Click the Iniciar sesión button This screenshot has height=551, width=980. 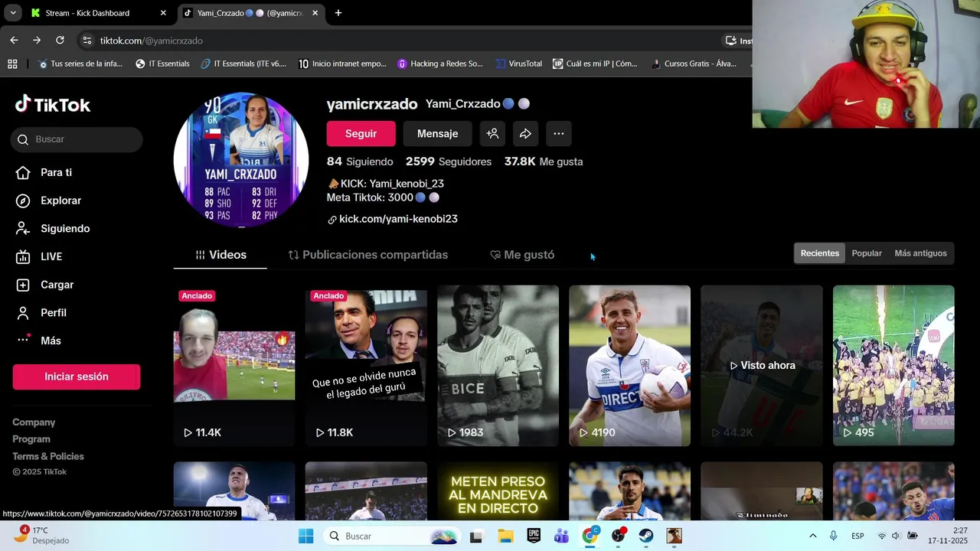click(x=77, y=377)
